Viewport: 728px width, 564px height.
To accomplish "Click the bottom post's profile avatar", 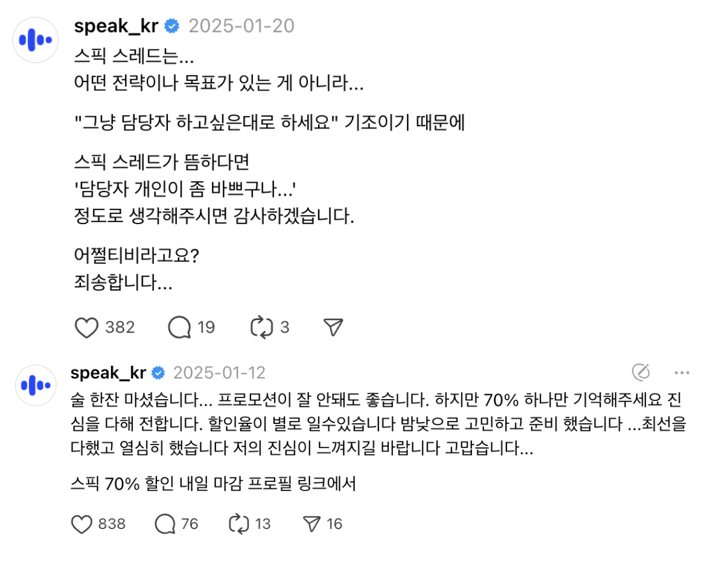I will click(x=36, y=385).
